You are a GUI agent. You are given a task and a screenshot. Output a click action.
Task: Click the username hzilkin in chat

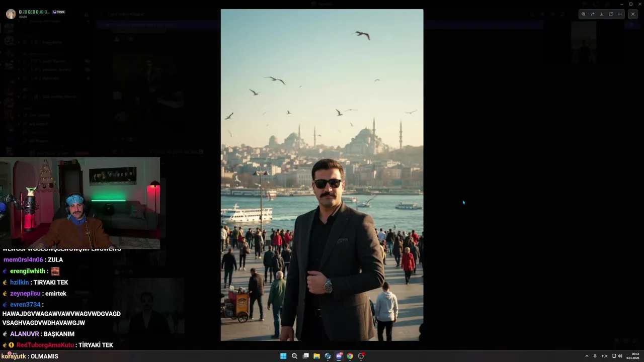[20, 283]
